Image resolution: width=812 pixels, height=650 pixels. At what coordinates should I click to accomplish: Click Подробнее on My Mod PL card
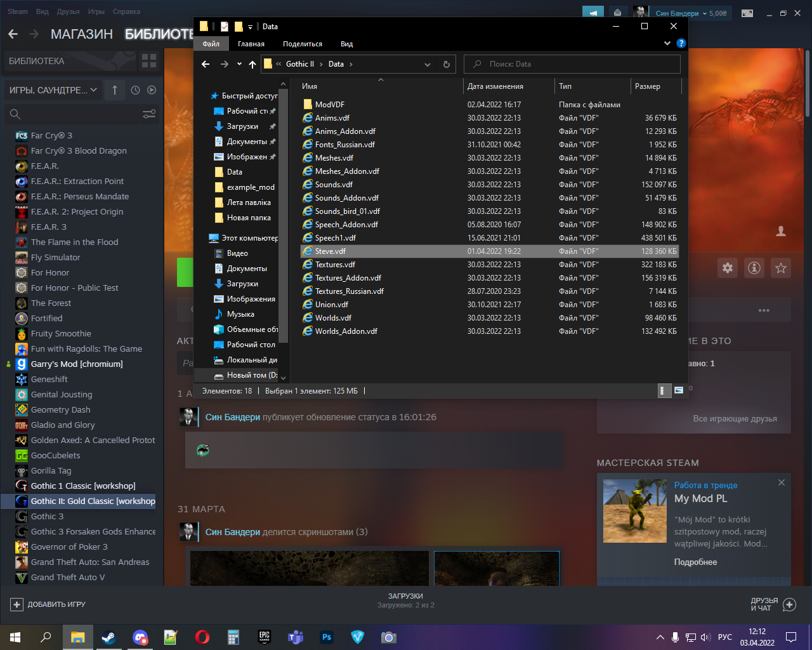pyautogui.click(x=695, y=562)
